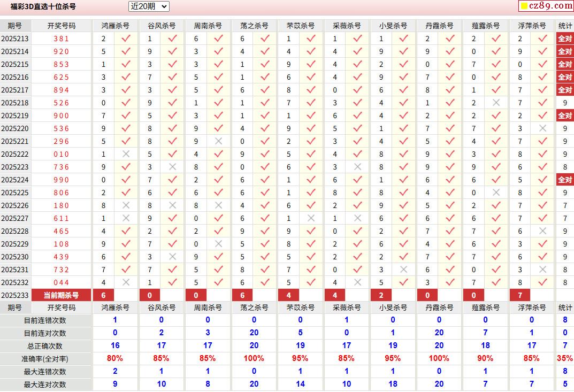The width and height of the screenshot is (574, 392).
Task: Visit the cz89.com site logo link
Action: 546,5
